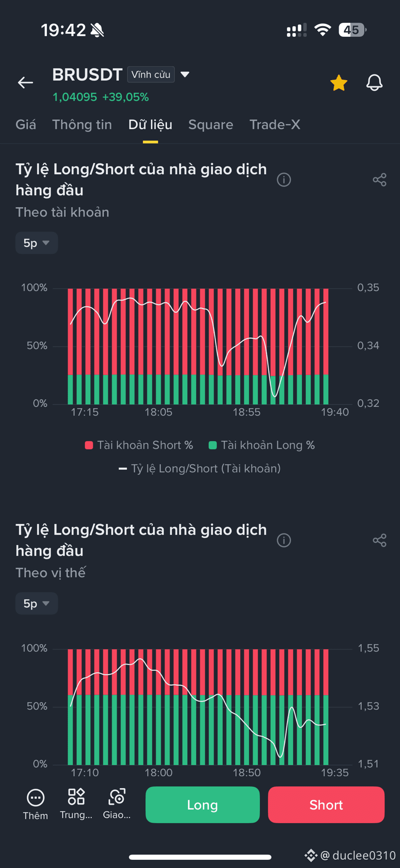Open info icon for position-based ratio
The image size is (400, 868).
(x=284, y=540)
